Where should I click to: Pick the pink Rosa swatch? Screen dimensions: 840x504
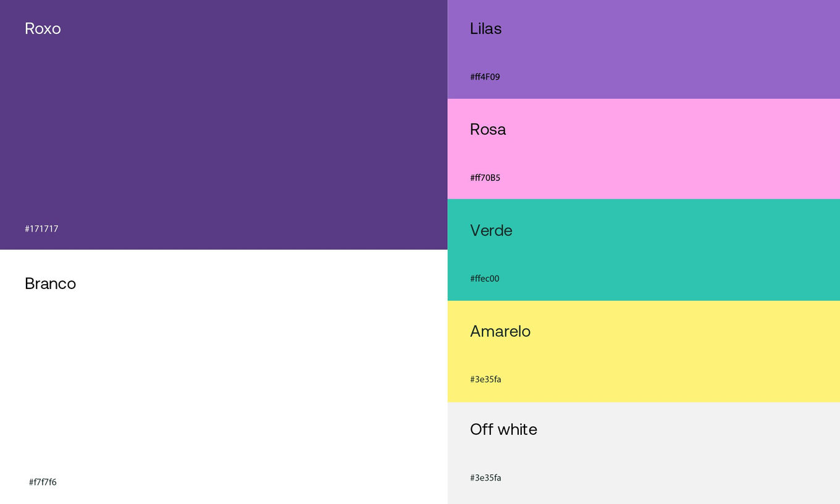click(x=644, y=149)
